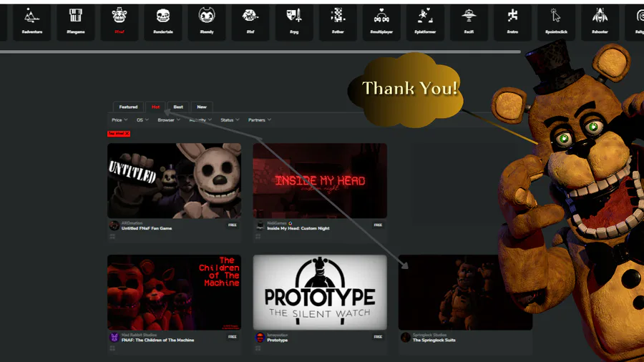This screenshot has height=362, width=644.
Task: Click the Prototype The Silent Watch thumbnail
Action: (x=320, y=292)
